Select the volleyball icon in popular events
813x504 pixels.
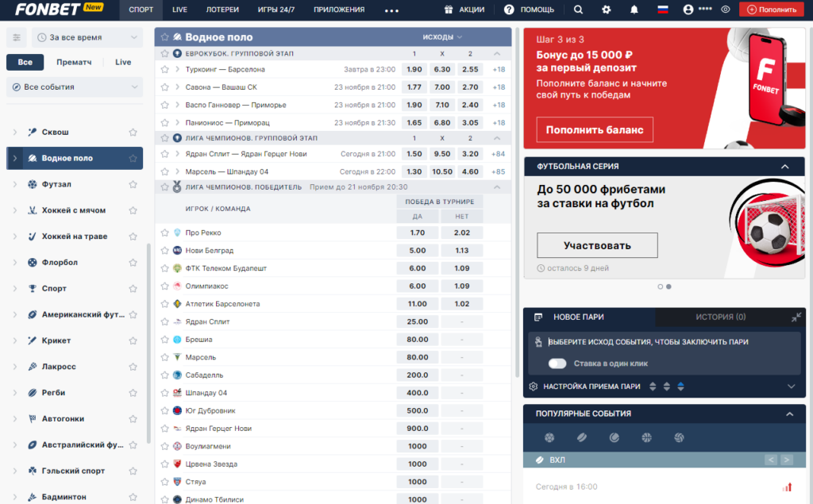pyautogui.click(x=679, y=437)
